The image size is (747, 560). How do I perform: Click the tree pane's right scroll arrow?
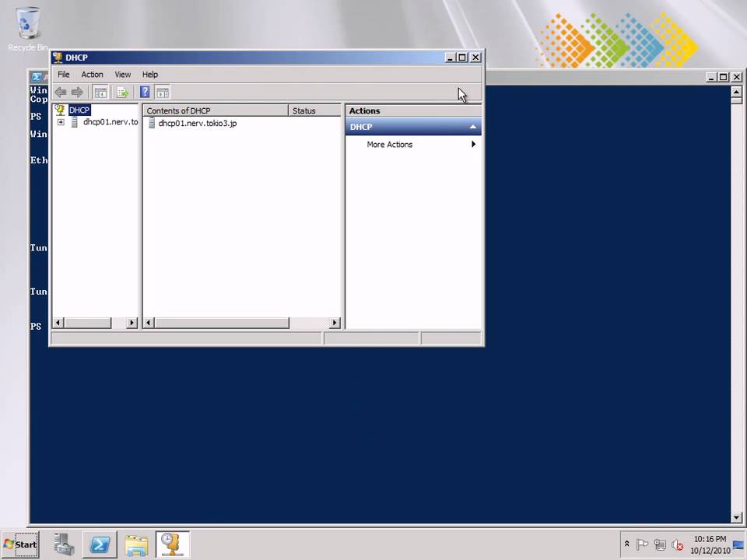[132, 323]
